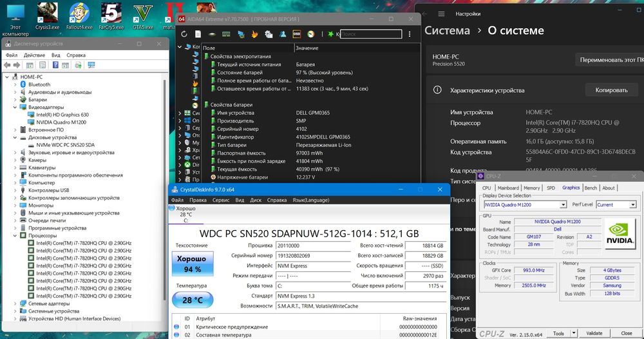Click the Поиск search field in AIDA64
Screen dimensions: 644x339
[x=372, y=34]
